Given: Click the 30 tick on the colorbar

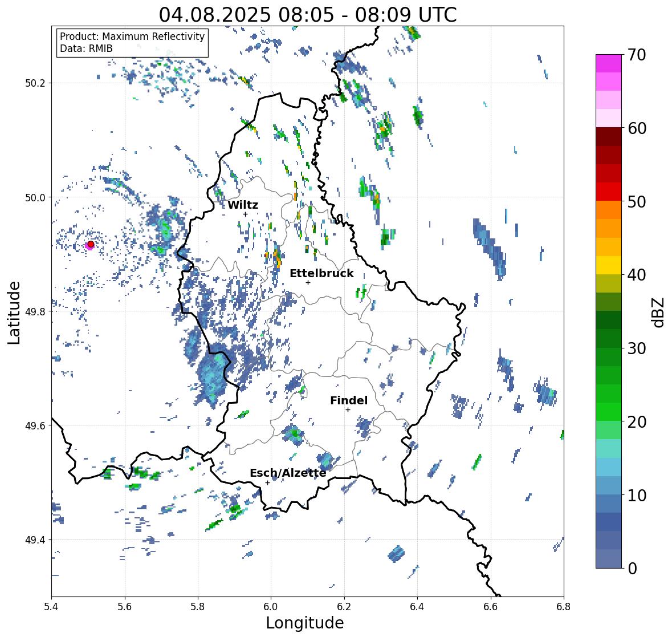Looking at the screenshot, I should coord(636,348).
